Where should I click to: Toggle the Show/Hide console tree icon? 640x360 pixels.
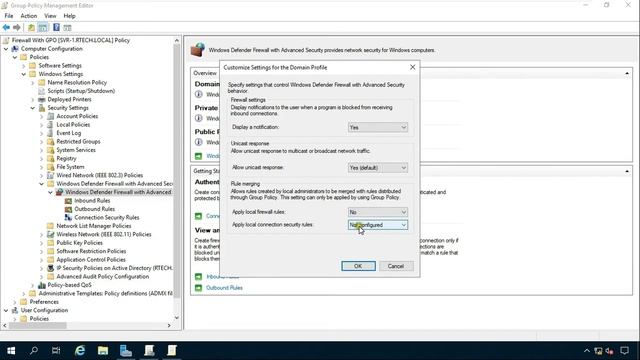coord(42,28)
